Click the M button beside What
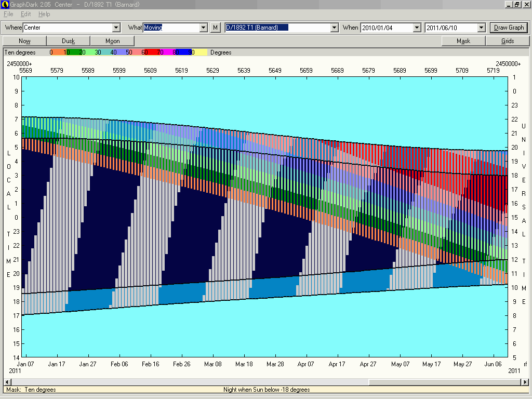Viewport: 532px width, 399px height. pos(215,28)
